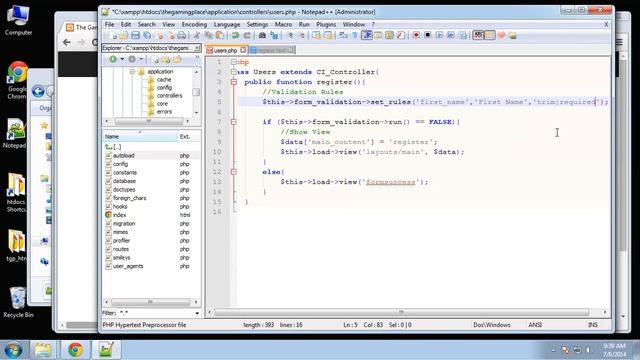The height and width of the screenshot is (360, 640).
Task: Open Find with the binoculars icon
Action: click(x=262, y=36)
